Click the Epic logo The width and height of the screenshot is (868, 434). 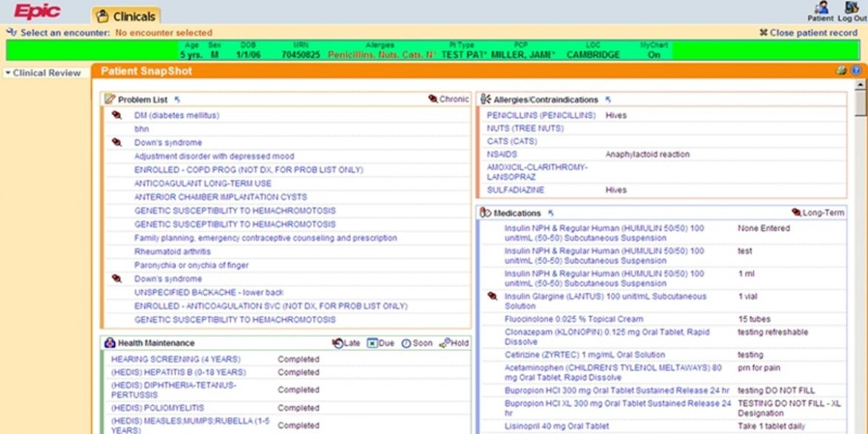[x=35, y=12]
